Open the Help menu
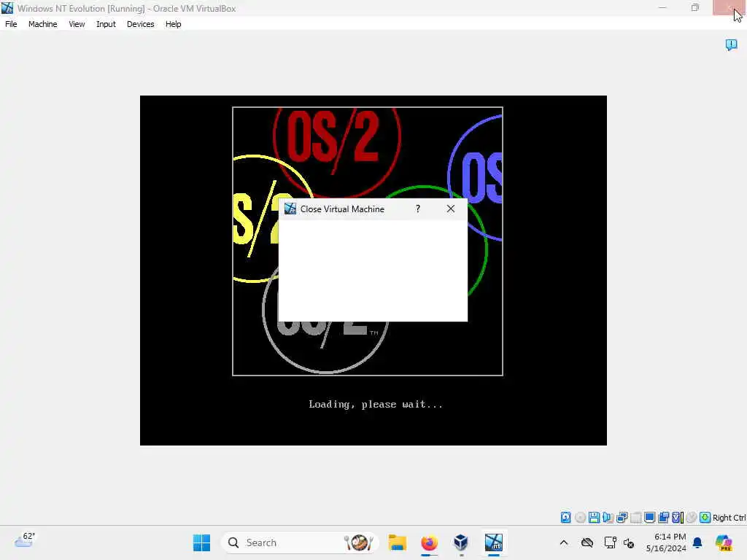The image size is (747, 560). [x=174, y=24]
